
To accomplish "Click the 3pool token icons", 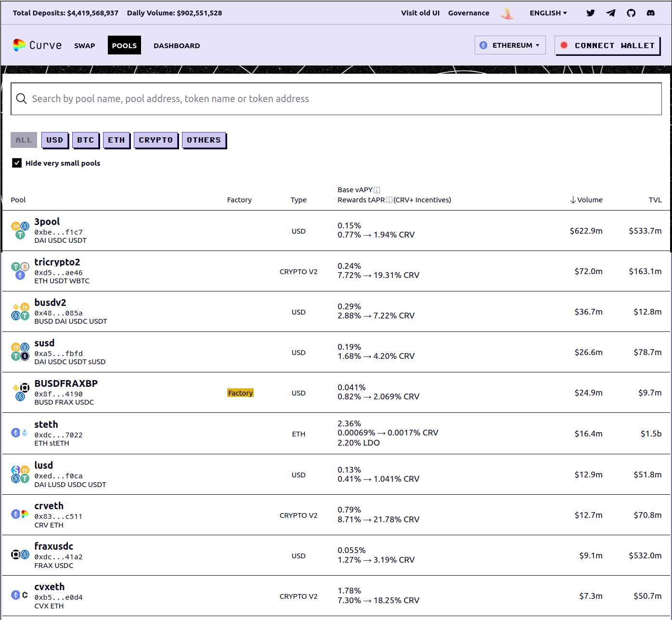I will pyautogui.click(x=20, y=231).
